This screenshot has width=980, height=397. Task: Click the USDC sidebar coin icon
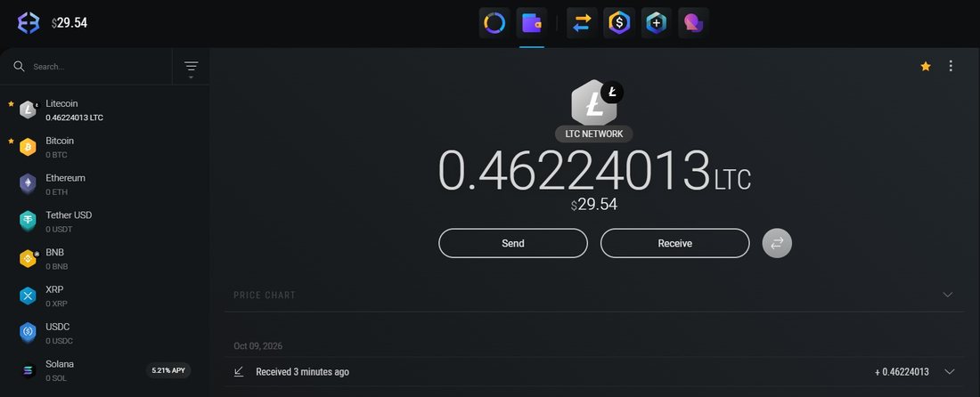[28, 333]
